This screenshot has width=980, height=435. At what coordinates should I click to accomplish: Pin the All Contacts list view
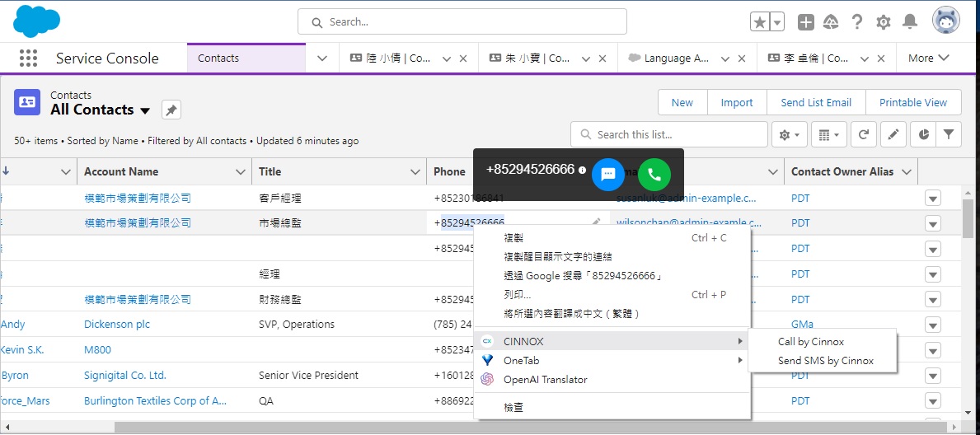point(171,110)
